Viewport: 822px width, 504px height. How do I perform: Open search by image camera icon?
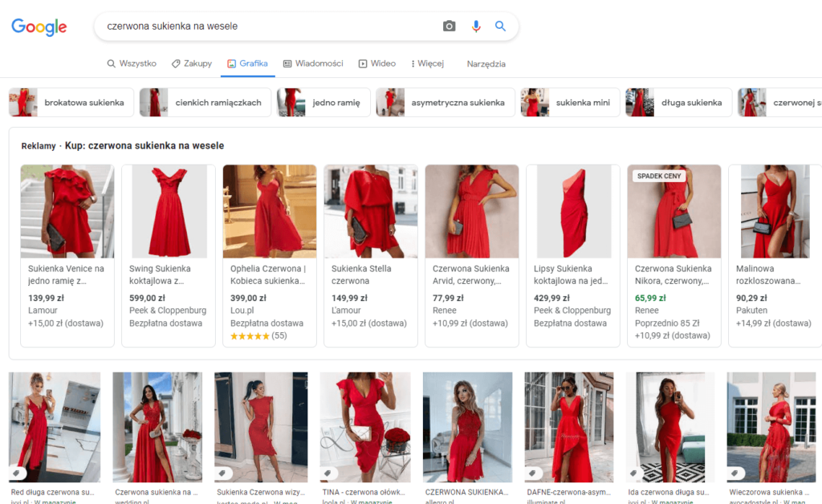pos(450,26)
